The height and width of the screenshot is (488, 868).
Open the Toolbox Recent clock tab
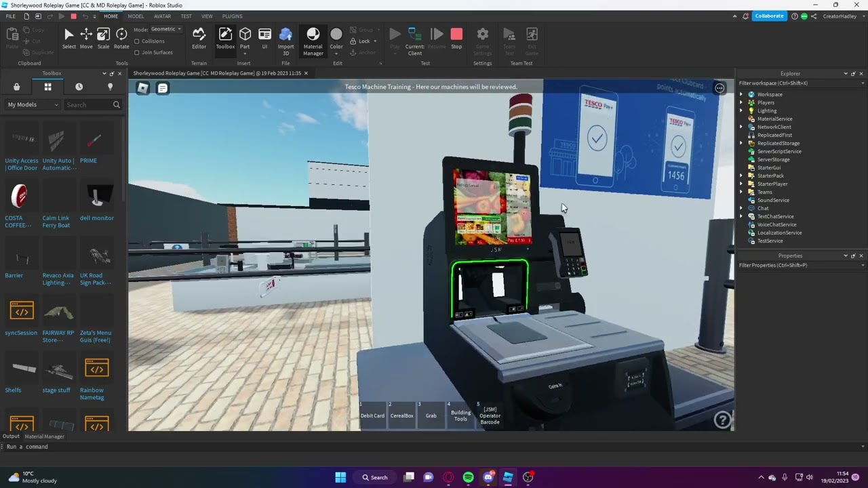click(79, 87)
